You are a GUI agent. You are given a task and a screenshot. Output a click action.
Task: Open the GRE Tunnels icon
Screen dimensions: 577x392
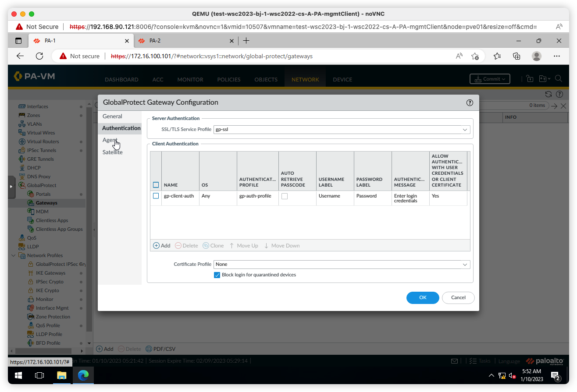tap(22, 159)
